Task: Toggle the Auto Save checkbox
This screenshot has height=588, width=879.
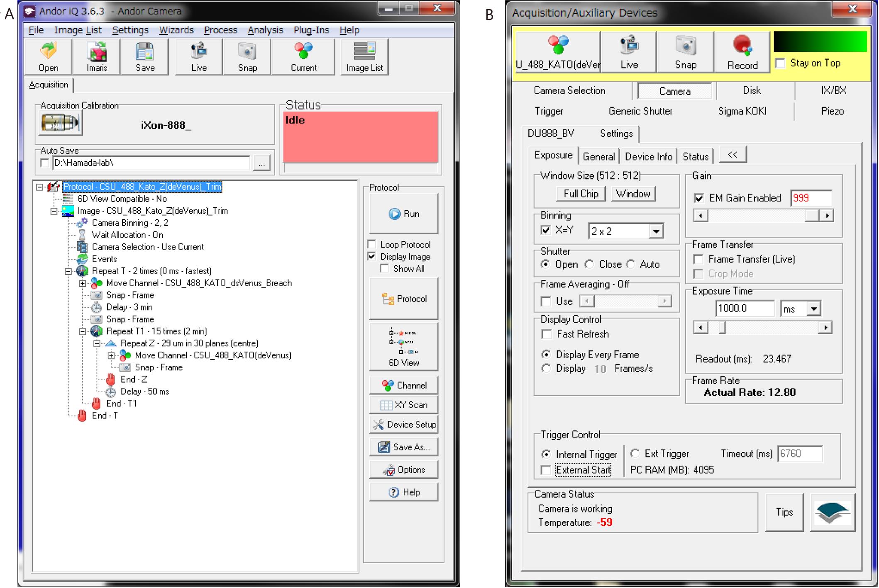Action: (x=44, y=163)
